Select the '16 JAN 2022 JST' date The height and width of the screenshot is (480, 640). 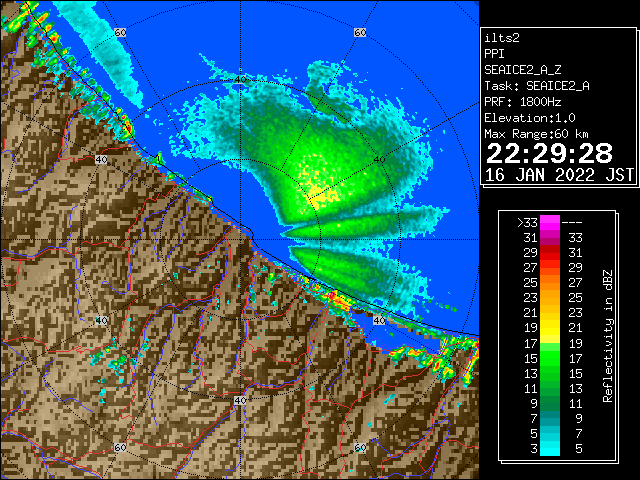click(x=559, y=175)
